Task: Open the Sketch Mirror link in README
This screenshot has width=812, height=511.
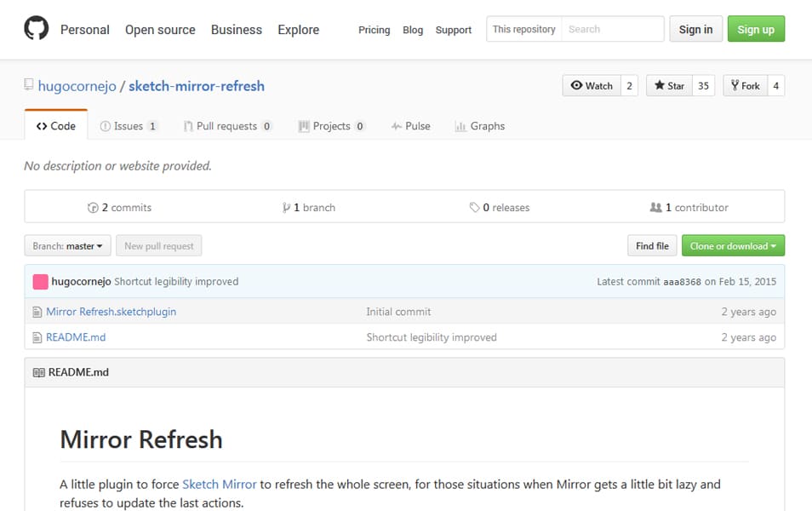Action: (x=219, y=485)
